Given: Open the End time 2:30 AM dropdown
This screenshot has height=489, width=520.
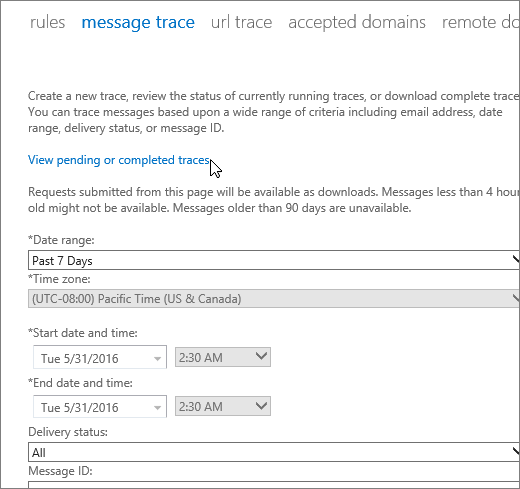Looking at the screenshot, I should [x=223, y=406].
